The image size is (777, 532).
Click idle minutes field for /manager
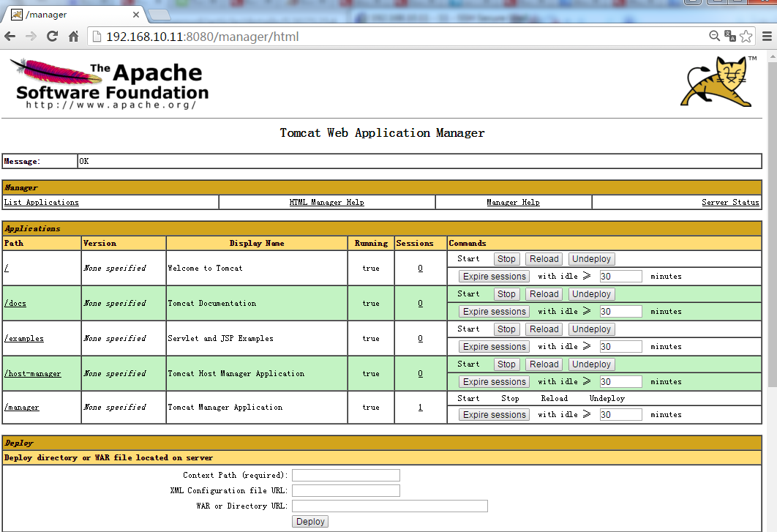click(621, 414)
